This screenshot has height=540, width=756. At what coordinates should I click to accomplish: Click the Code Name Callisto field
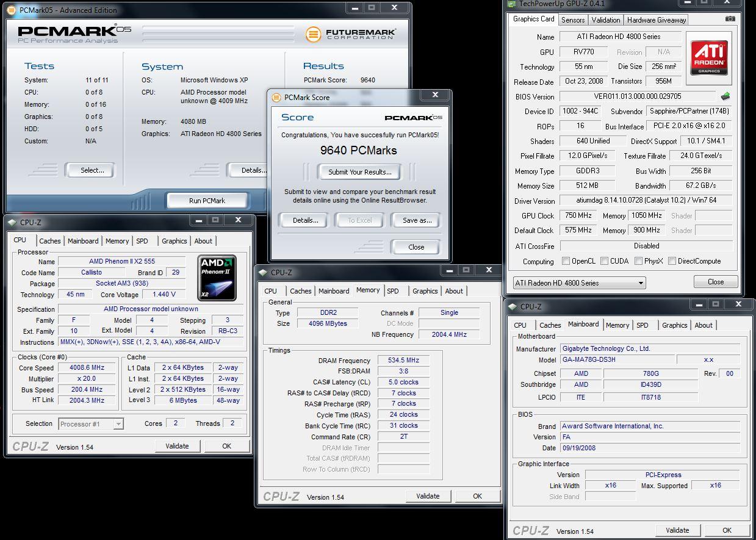92,273
